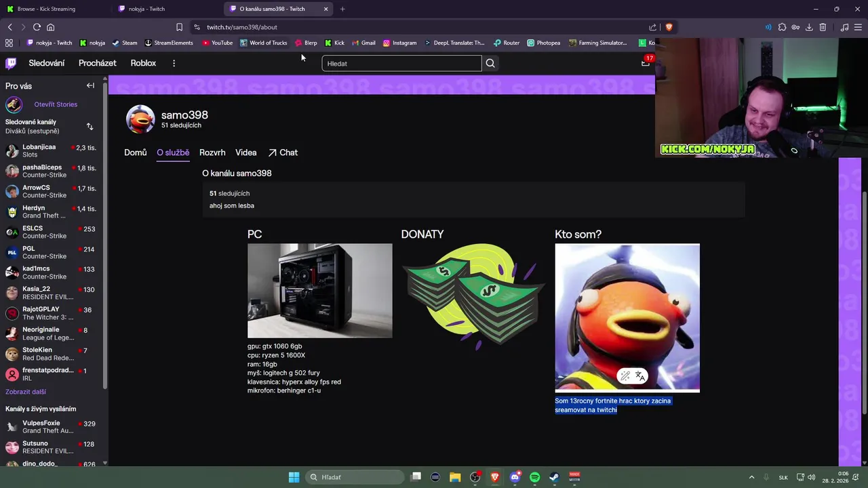Close the samo398 Twitch tab
The height and width of the screenshot is (488, 868).
coord(325,9)
